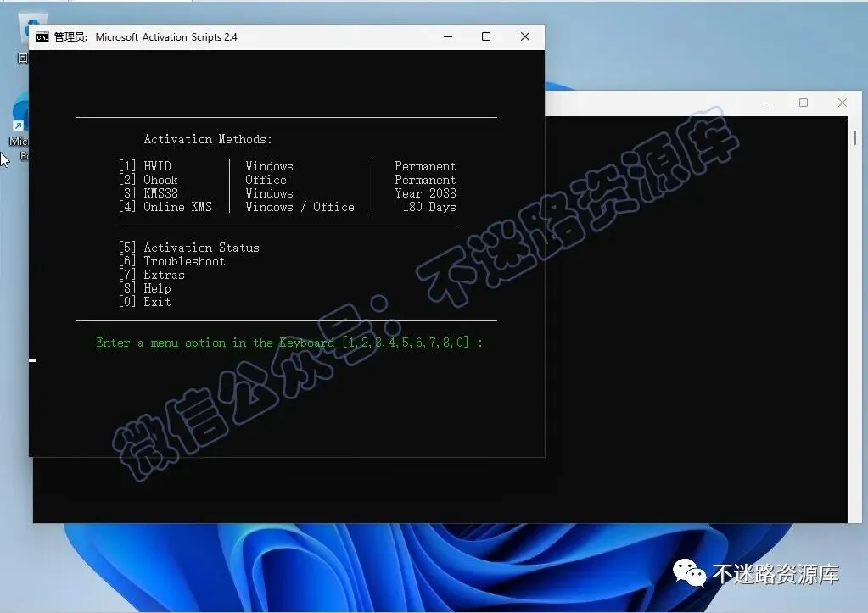The height and width of the screenshot is (613, 868).
Task: Click the '[7] Extras' line
Action: coord(151,275)
